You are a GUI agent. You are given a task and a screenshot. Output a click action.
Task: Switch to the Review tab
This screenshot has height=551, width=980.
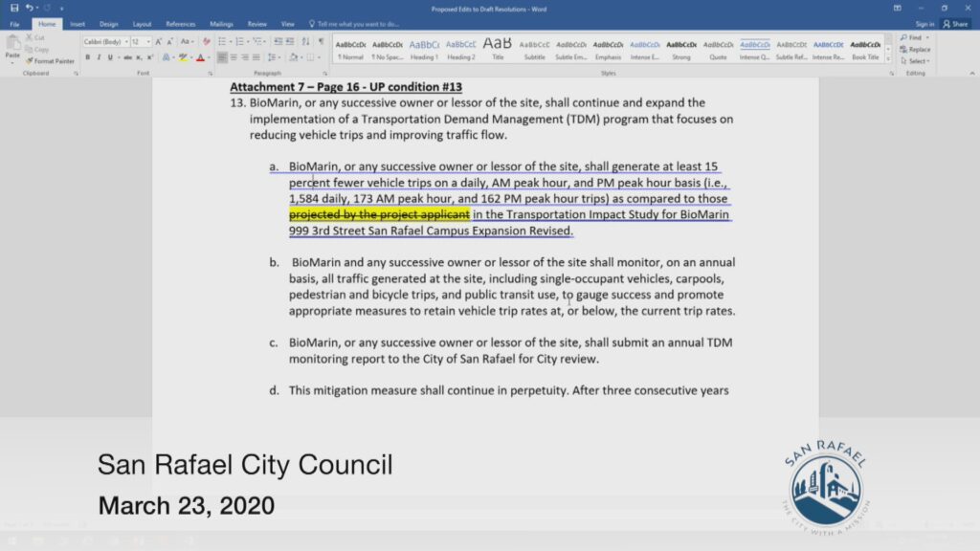click(256, 24)
